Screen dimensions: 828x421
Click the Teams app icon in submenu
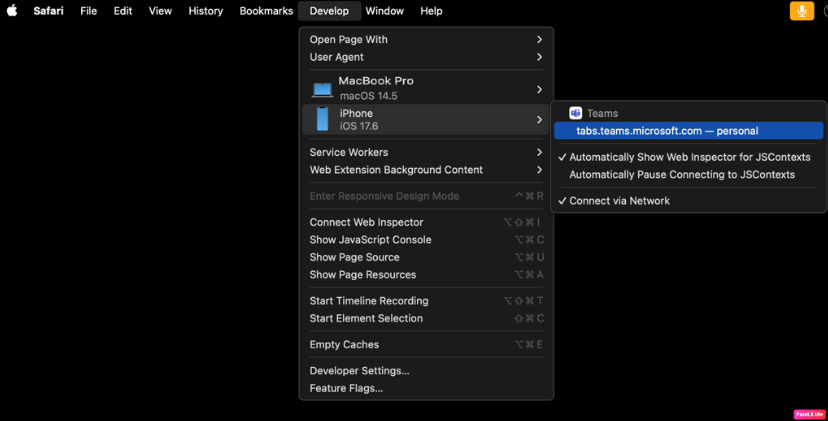click(575, 113)
